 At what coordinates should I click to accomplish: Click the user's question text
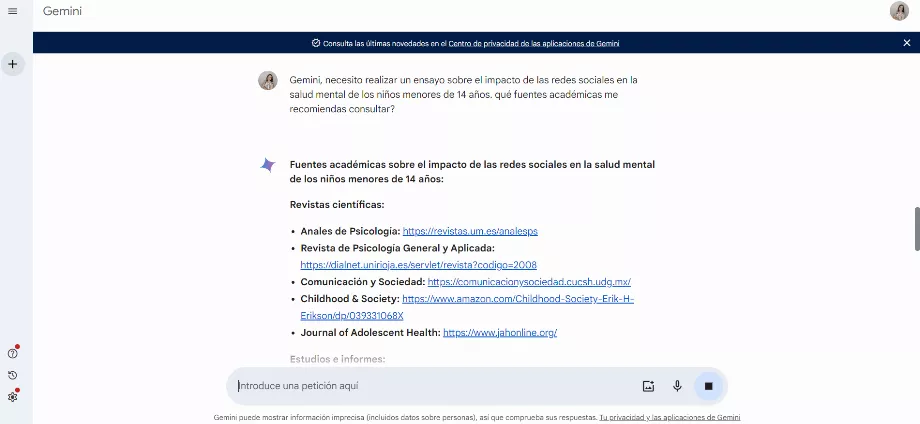462,94
